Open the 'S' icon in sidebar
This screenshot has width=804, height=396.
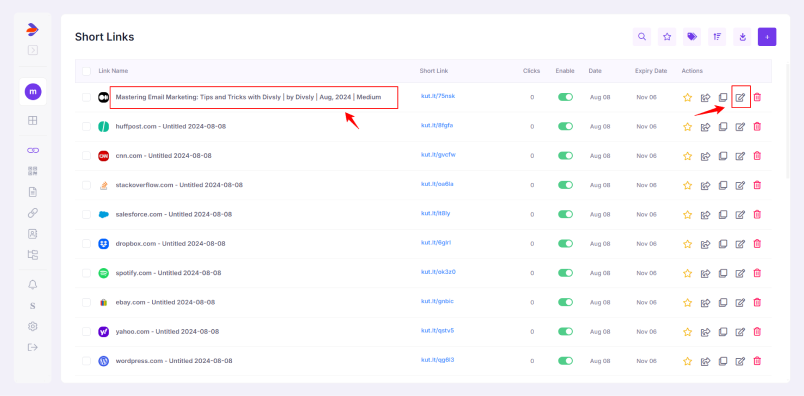click(x=33, y=306)
